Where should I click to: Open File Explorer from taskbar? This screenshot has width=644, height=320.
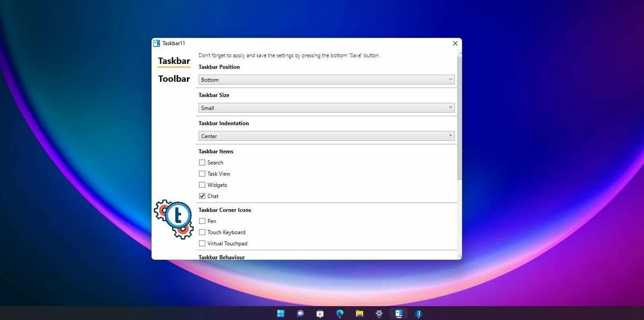click(x=359, y=314)
